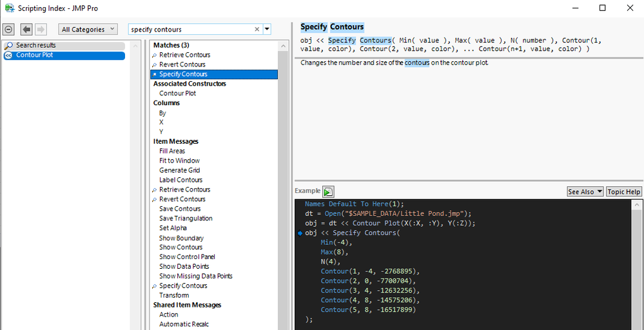644x330 pixels.
Task: Select Show Control Panel item message
Action: point(187,257)
